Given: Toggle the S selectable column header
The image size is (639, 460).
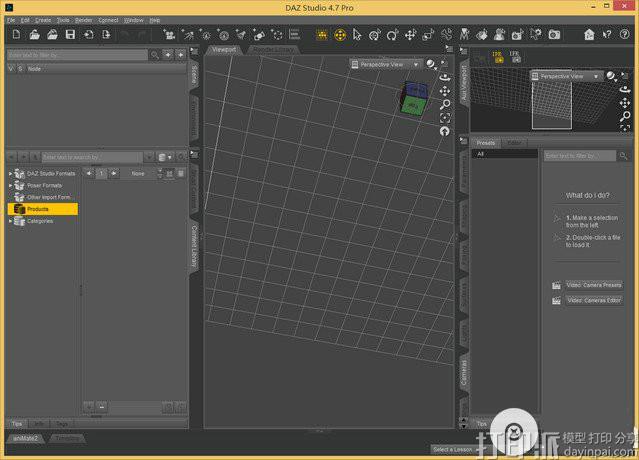Looking at the screenshot, I should click(20, 69).
